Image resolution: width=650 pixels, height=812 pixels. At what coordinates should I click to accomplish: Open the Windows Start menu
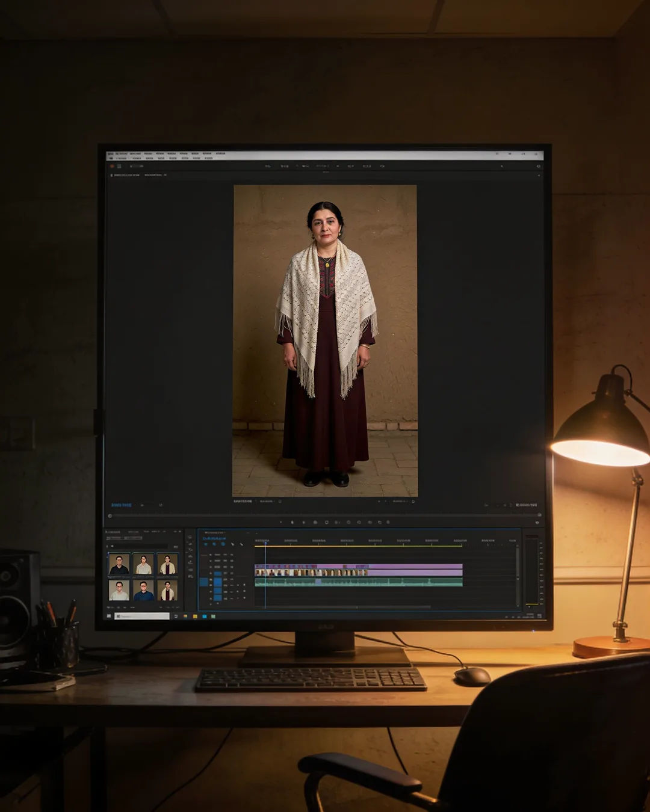[x=109, y=616]
